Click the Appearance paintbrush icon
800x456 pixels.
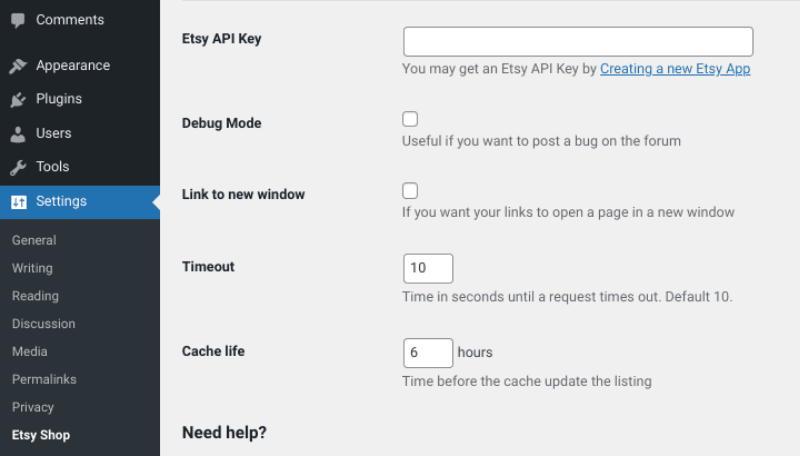coord(18,66)
